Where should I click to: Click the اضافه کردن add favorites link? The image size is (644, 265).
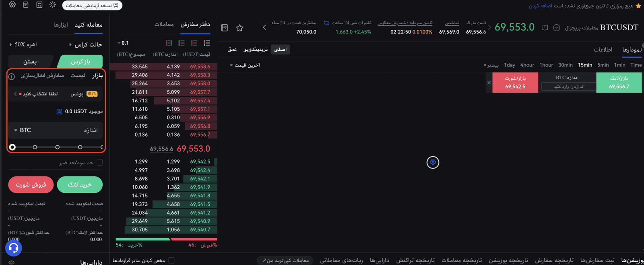(x=541, y=6)
